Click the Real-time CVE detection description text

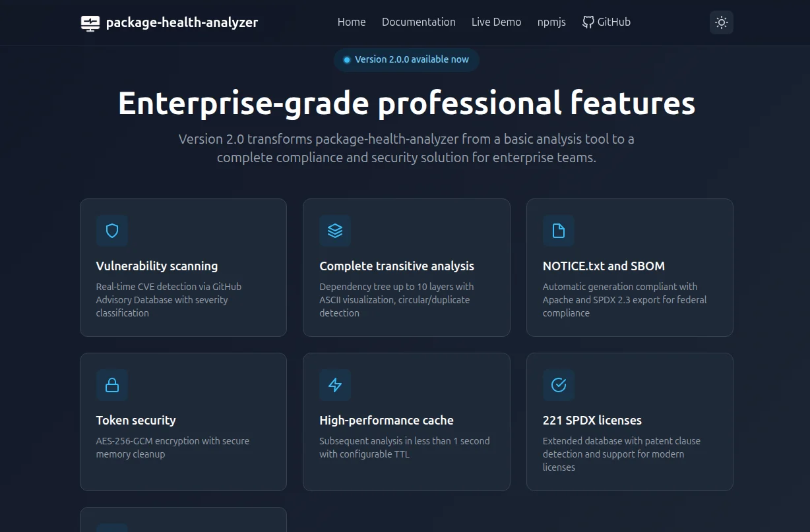[x=169, y=300]
